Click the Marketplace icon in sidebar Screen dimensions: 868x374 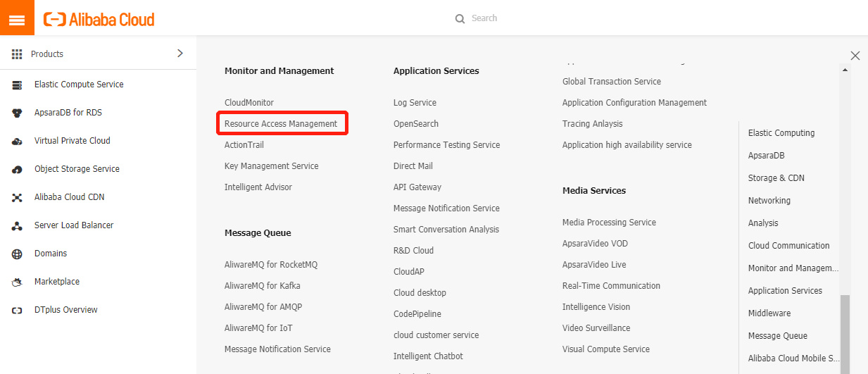tap(18, 282)
